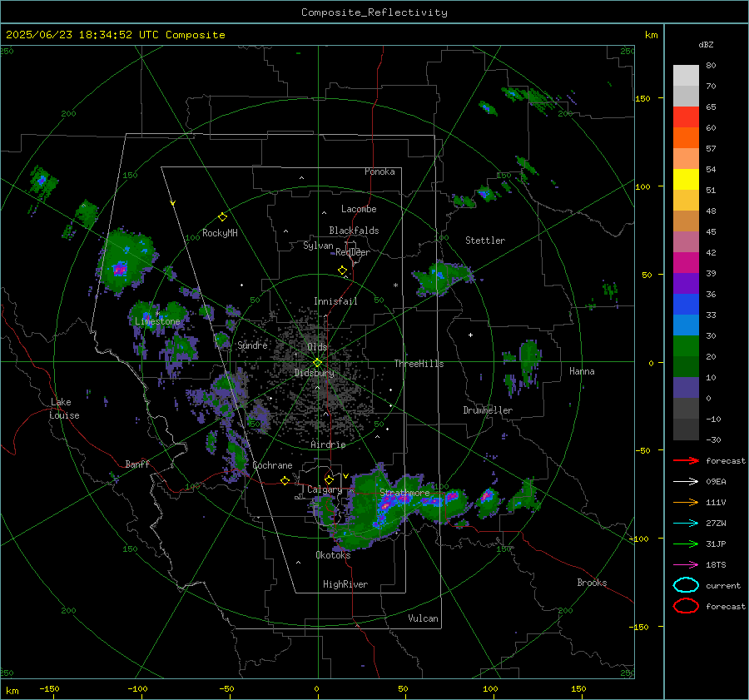Click the magenta 18TS arrow icon

(686, 565)
